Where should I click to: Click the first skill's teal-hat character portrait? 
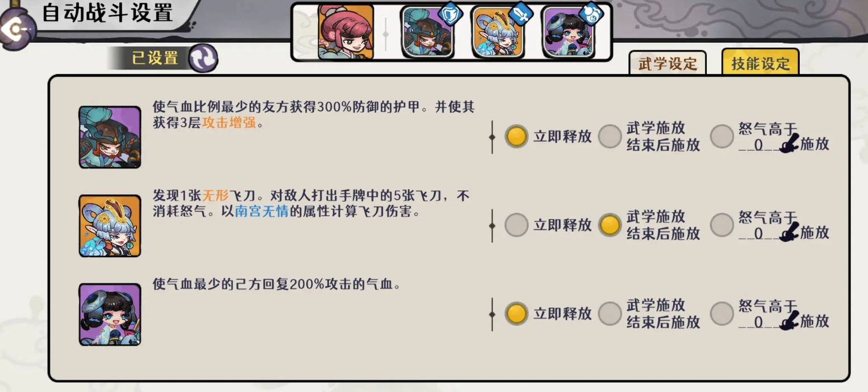tap(110, 137)
